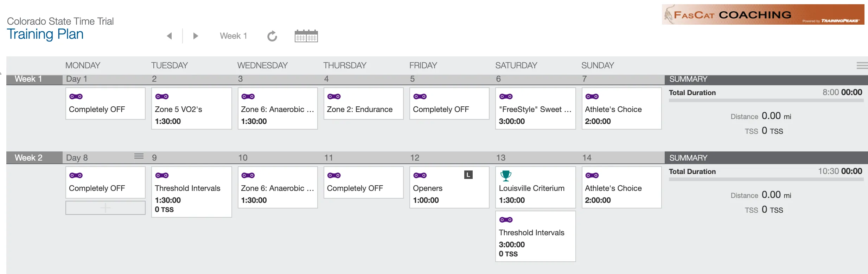This screenshot has height=274, width=868.
Task: Advance to next week with right arrow
Action: (196, 36)
